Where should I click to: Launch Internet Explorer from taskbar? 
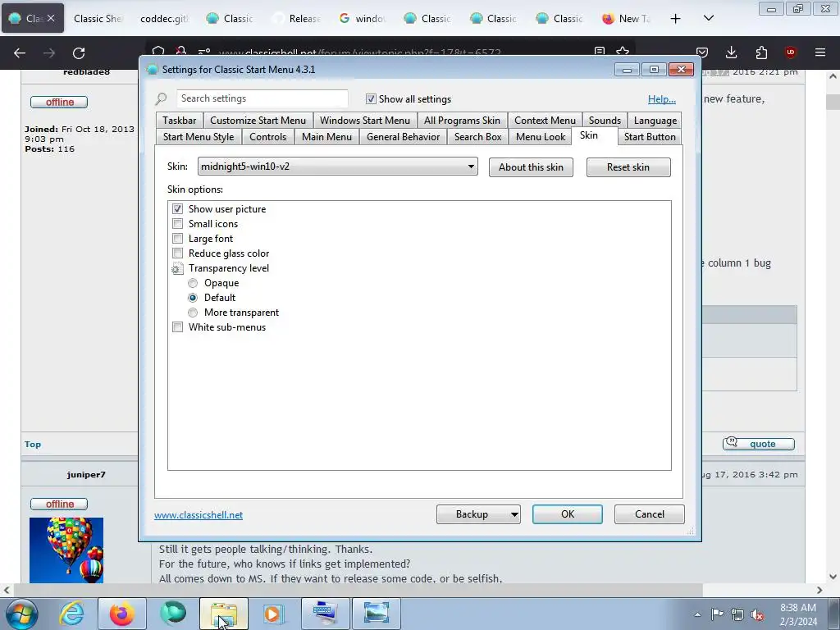[72, 614]
